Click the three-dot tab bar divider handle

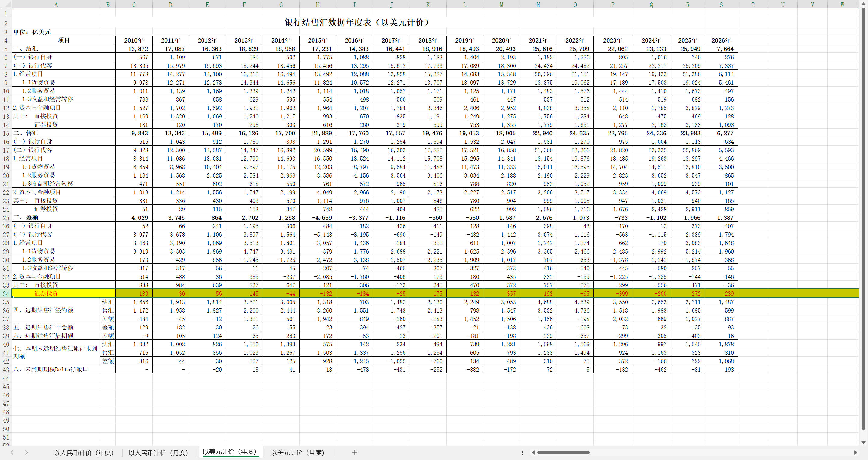coord(522,452)
